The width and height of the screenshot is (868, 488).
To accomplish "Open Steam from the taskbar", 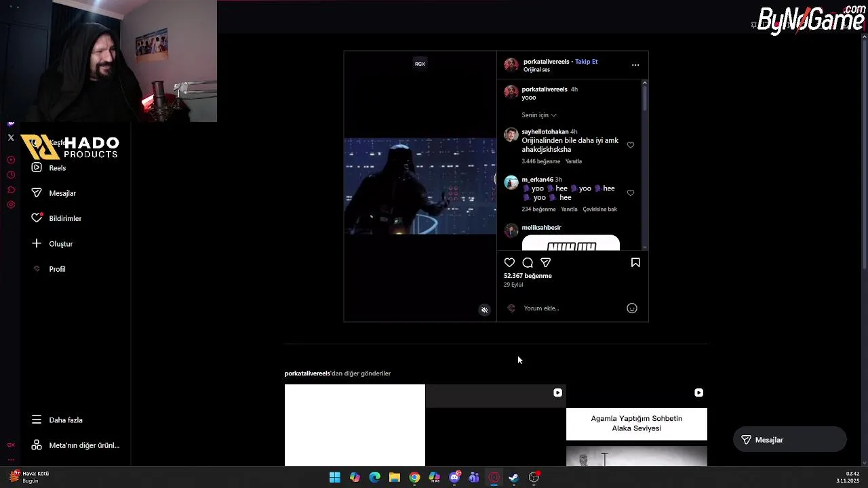I will coord(514,477).
